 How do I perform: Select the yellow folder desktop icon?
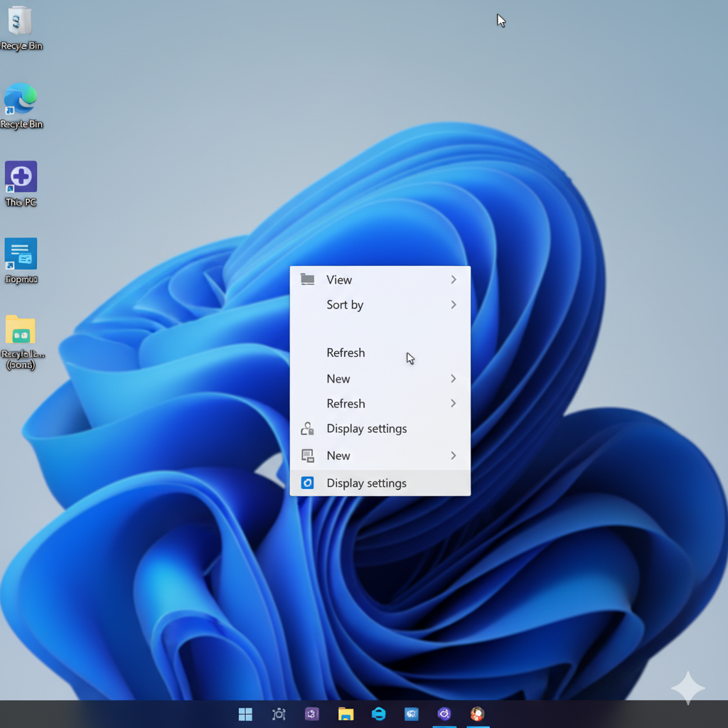coord(21,331)
